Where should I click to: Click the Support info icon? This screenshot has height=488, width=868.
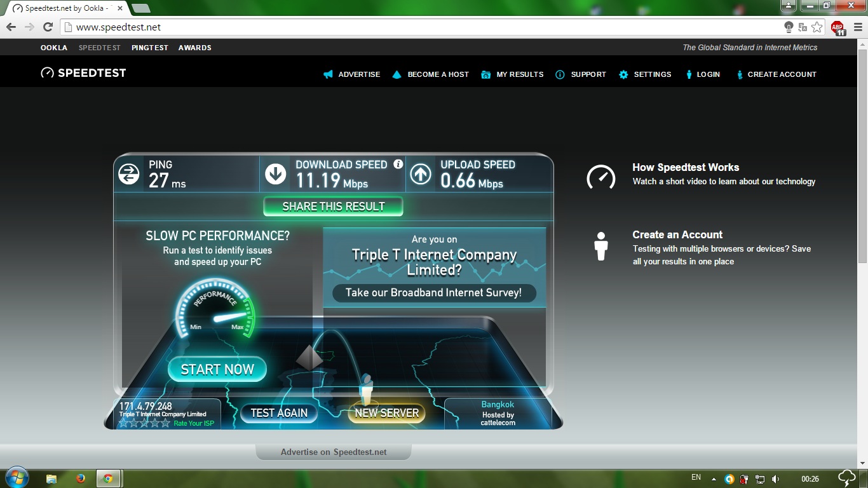(x=560, y=74)
